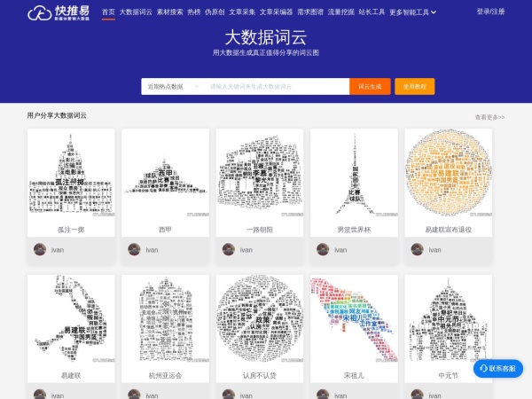Go to the 首页 tab

pyautogui.click(x=108, y=12)
